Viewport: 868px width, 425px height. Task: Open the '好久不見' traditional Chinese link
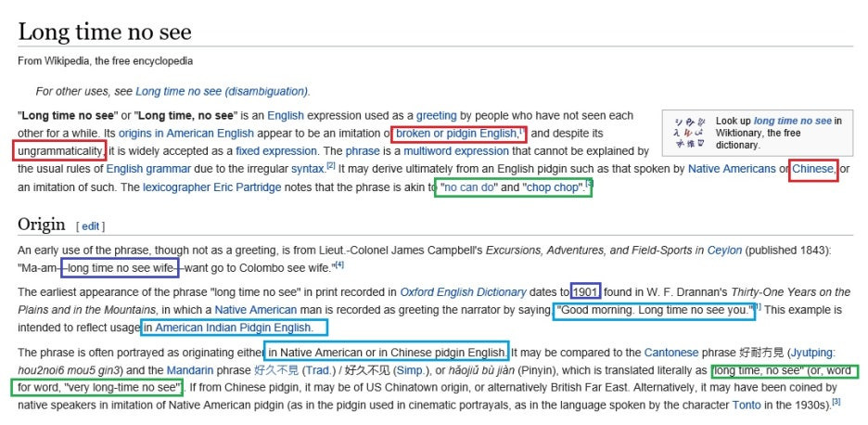(275, 370)
